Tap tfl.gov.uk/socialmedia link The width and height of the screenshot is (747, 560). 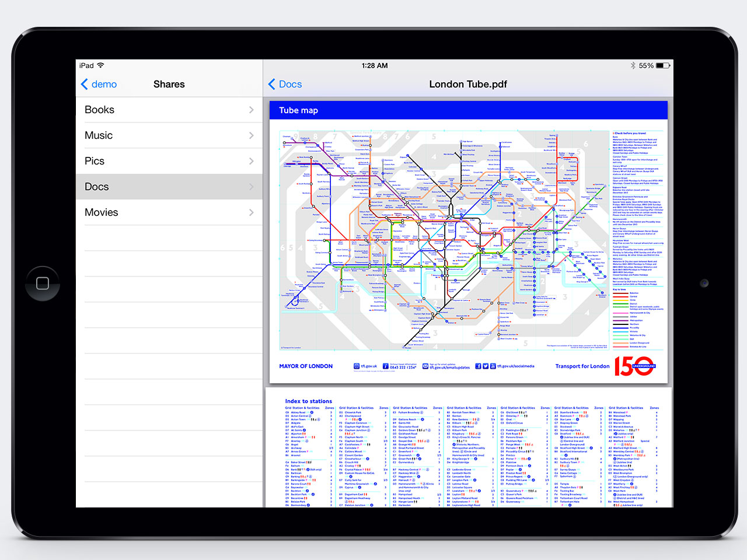[515, 366]
